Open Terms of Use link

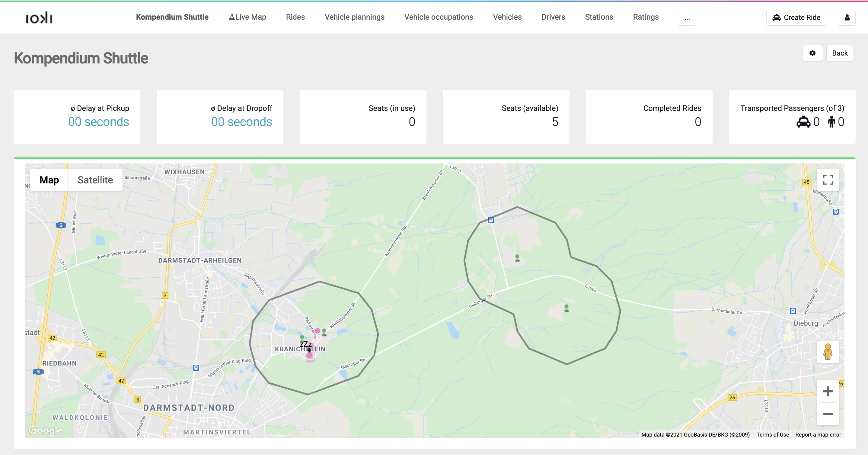(773, 434)
